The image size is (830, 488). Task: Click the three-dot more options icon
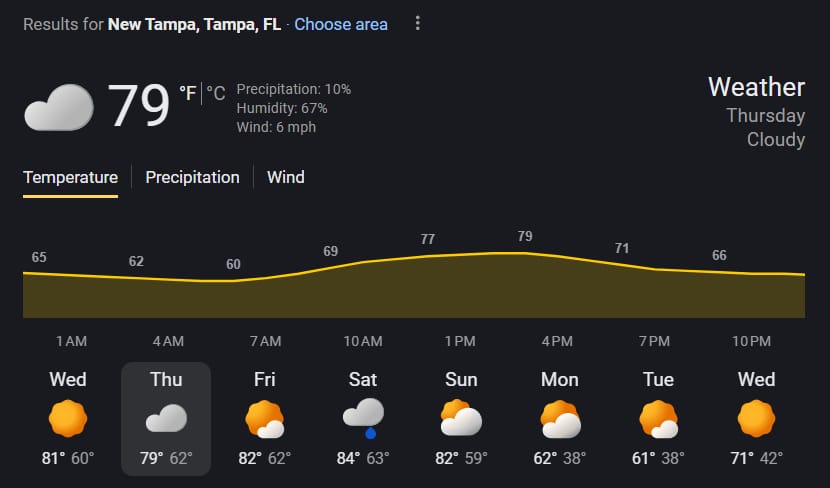point(418,23)
